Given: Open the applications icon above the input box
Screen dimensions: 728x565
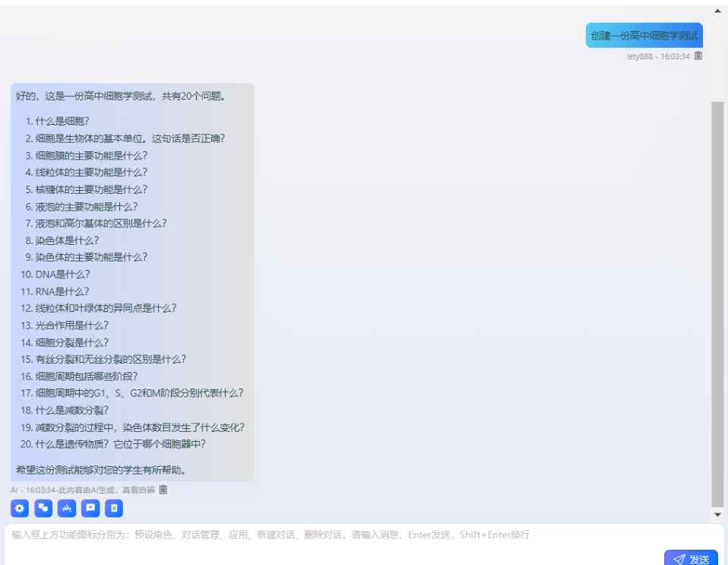Looking at the screenshot, I should pos(67,508).
